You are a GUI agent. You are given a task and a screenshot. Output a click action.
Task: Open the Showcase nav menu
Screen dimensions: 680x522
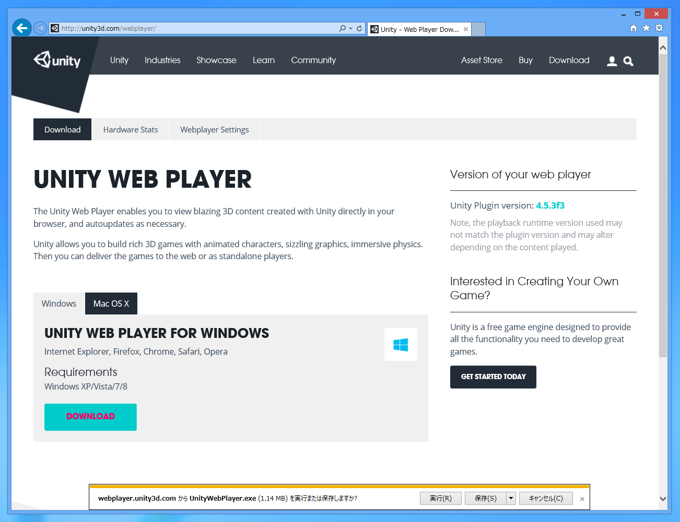pyautogui.click(x=216, y=60)
